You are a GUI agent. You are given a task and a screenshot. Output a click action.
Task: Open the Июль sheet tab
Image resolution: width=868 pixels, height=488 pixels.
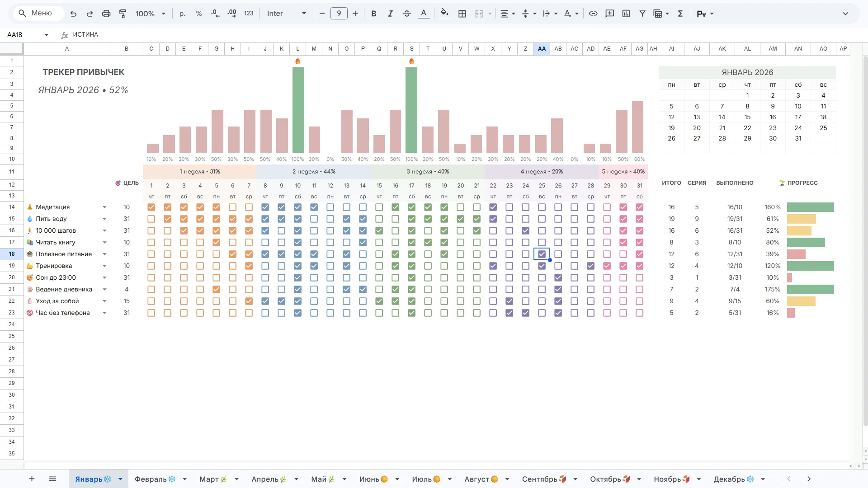point(426,479)
